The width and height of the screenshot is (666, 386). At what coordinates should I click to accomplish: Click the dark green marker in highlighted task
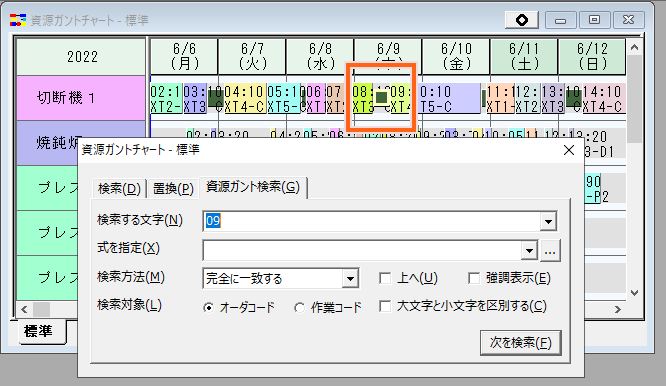(381, 98)
